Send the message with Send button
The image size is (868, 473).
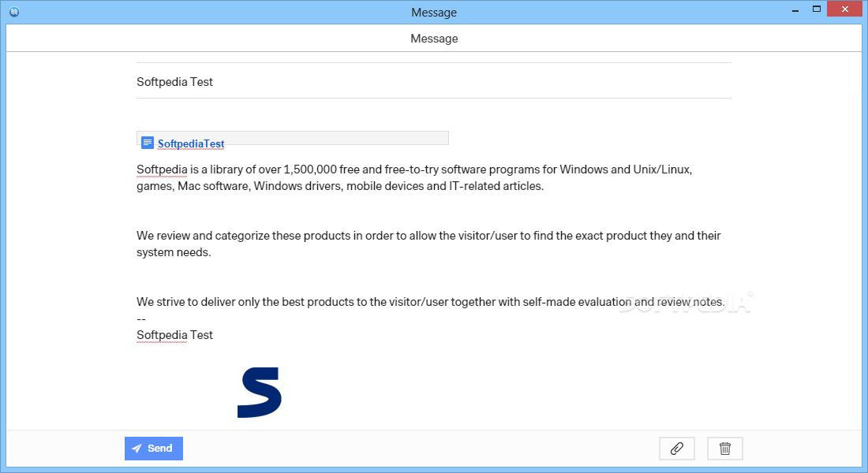153,448
